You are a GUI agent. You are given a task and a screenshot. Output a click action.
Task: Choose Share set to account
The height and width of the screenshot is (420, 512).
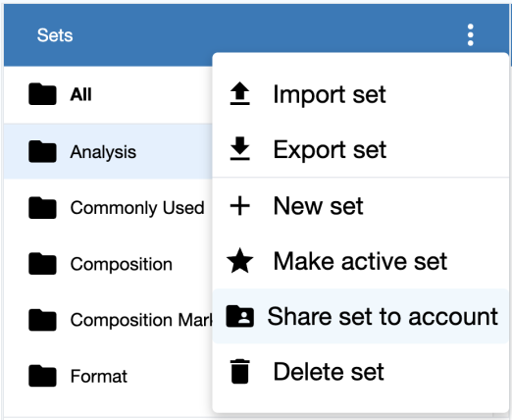tap(361, 316)
